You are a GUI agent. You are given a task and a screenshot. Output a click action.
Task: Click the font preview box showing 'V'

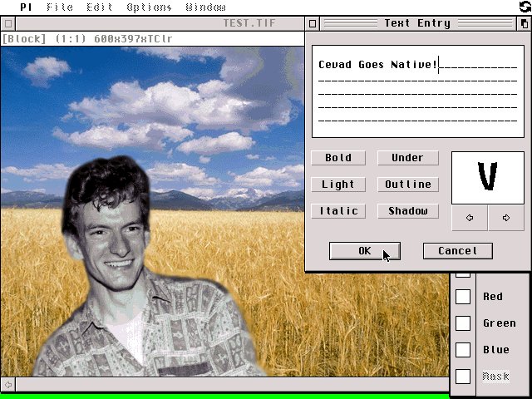488,178
